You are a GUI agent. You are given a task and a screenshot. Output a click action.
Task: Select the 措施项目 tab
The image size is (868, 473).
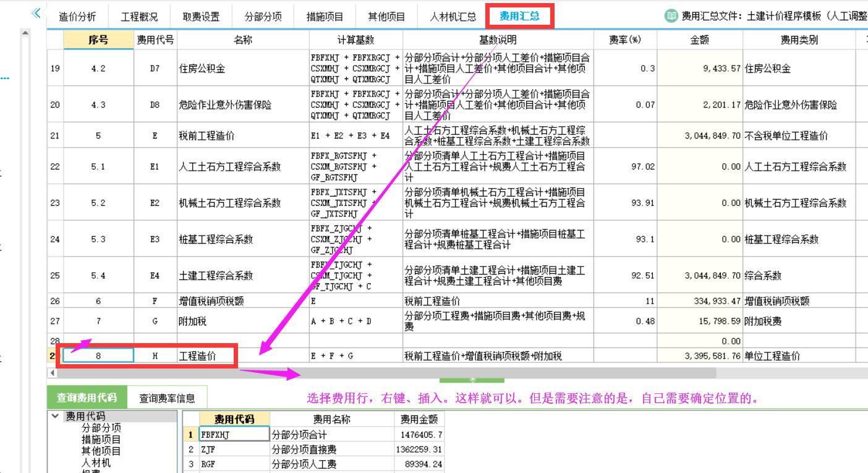pyautogui.click(x=325, y=17)
